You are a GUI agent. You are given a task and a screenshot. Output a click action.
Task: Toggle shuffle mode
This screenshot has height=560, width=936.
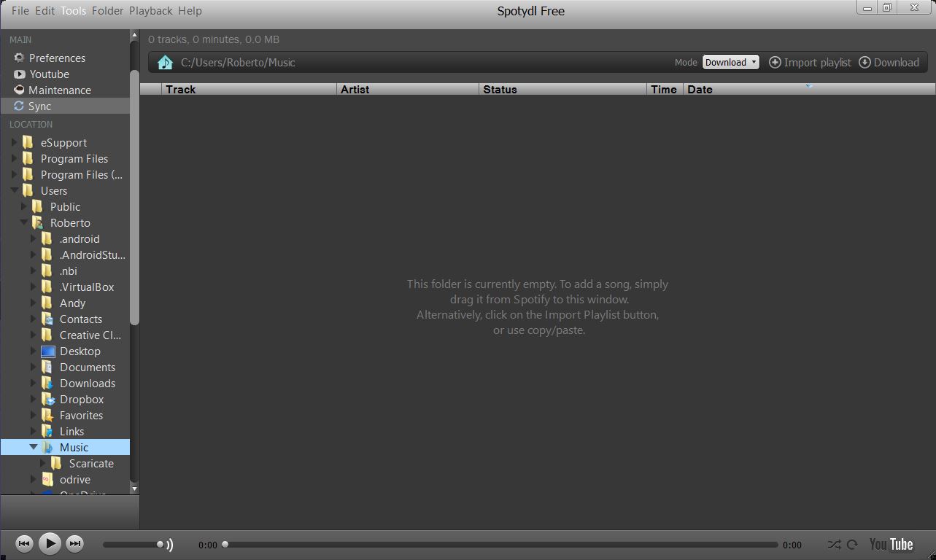(x=835, y=544)
